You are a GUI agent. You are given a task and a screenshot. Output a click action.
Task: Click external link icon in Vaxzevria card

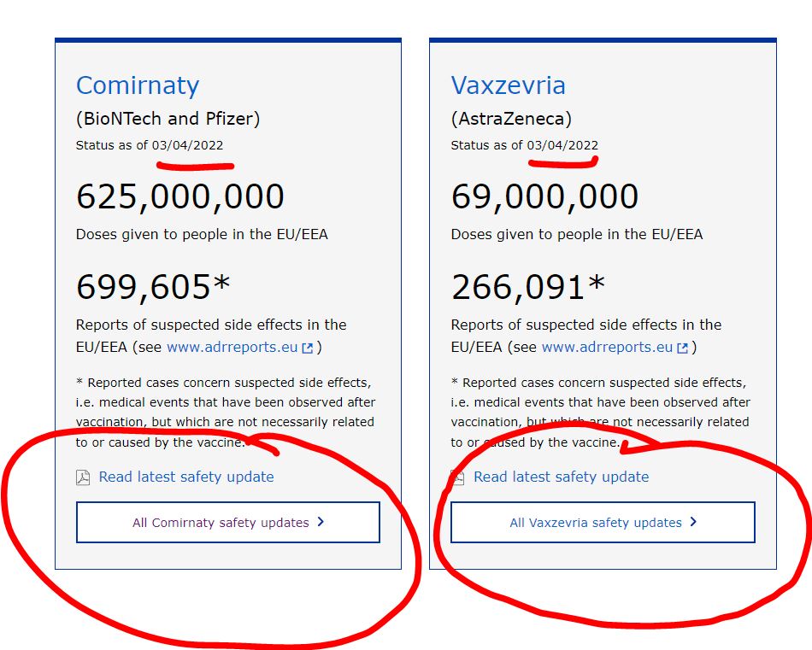tap(683, 348)
